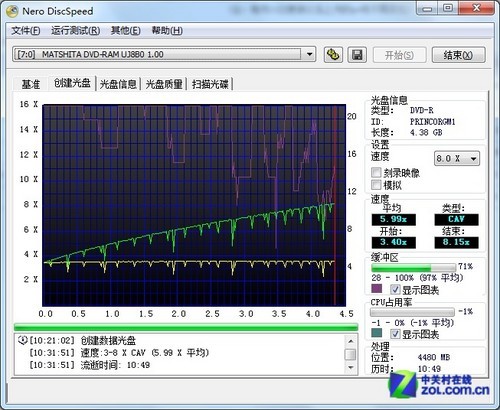The image size is (500, 410).
Task: Click the speed graph area
Action: (194, 205)
